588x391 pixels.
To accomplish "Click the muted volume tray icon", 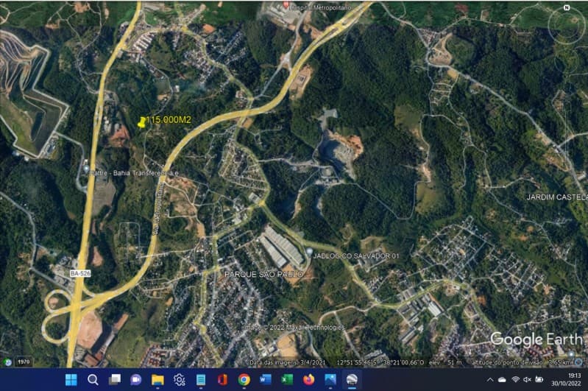I will (527, 380).
